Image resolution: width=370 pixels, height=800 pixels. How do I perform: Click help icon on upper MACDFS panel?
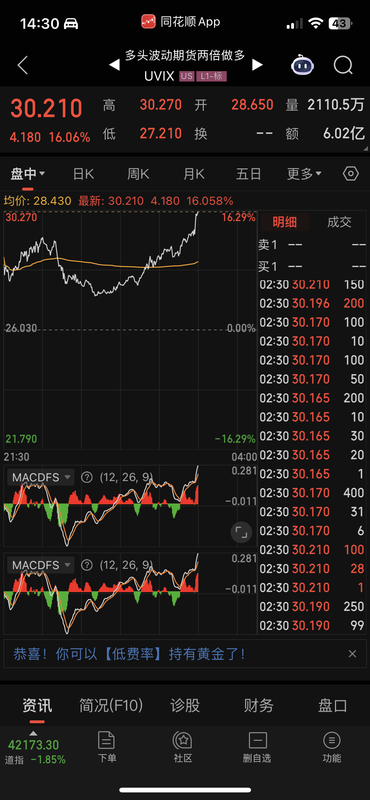coord(87,478)
